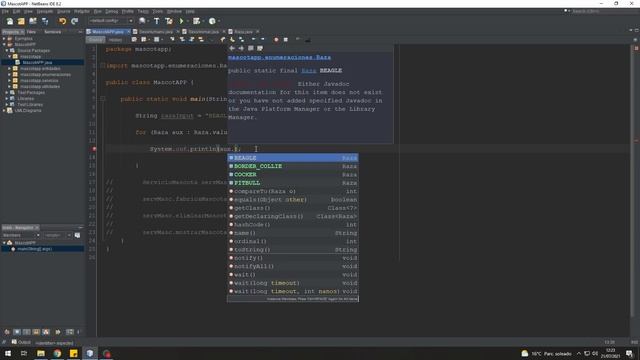Open dropdown arrow next to Run icon

187,21
